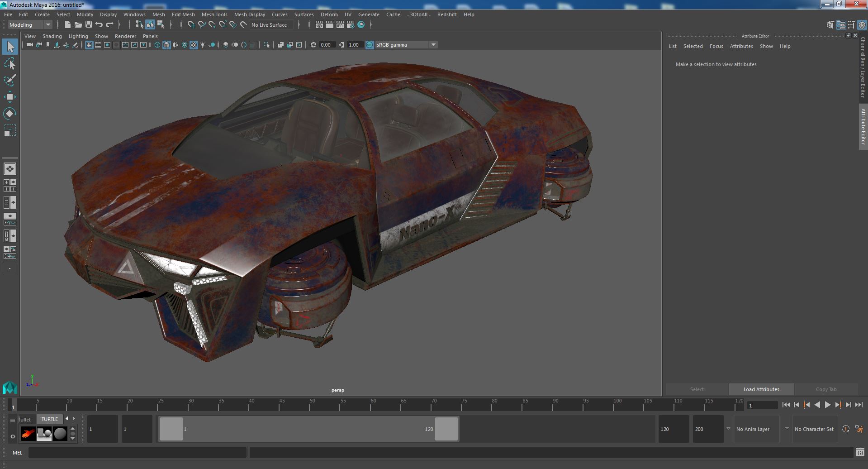Select camera icon in panel toolbar
This screenshot has height=469, width=868.
click(29, 45)
